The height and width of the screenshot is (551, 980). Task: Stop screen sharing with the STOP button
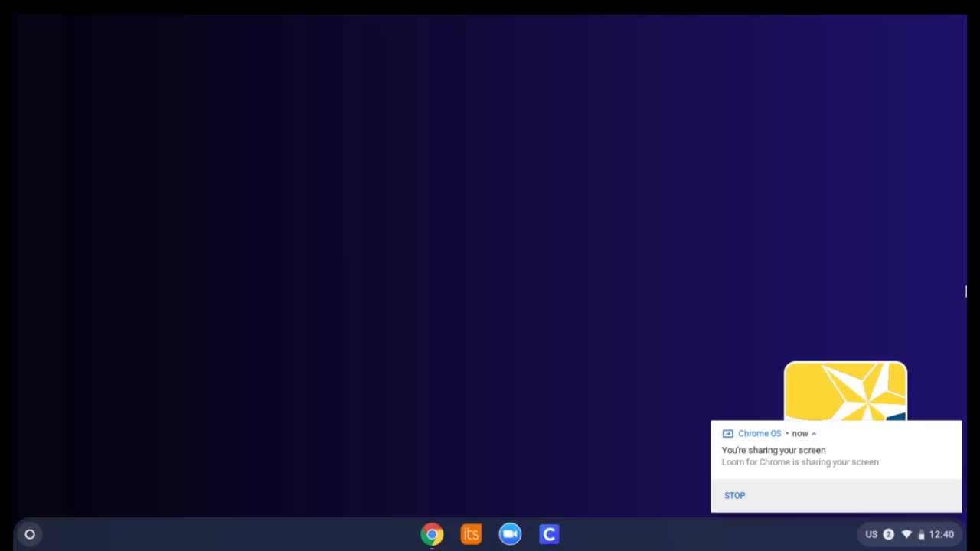[734, 495]
